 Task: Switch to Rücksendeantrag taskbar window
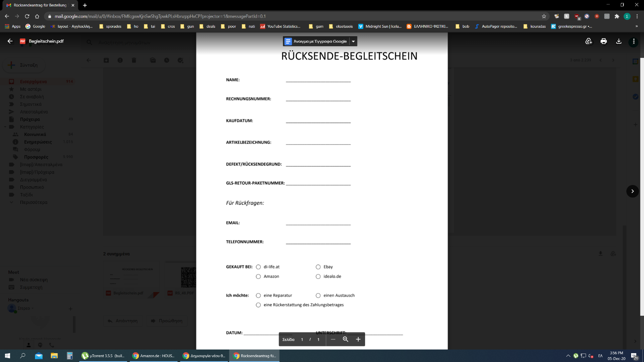click(254, 356)
